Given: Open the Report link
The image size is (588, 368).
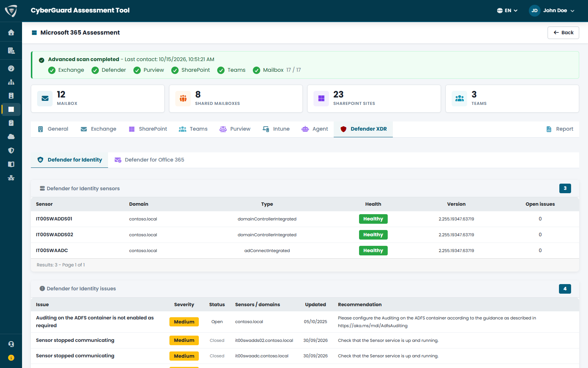Looking at the screenshot, I should point(560,129).
